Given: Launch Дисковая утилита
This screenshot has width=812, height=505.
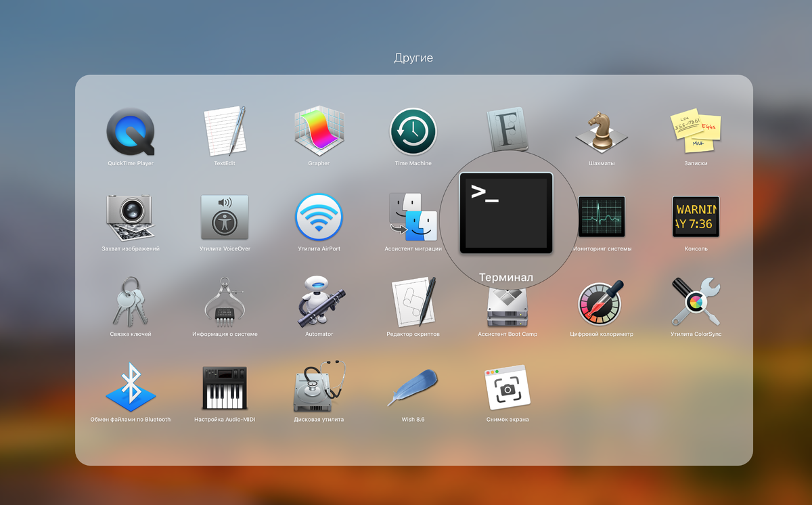Looking at the screenshot, I should click(x=319, y=386).
